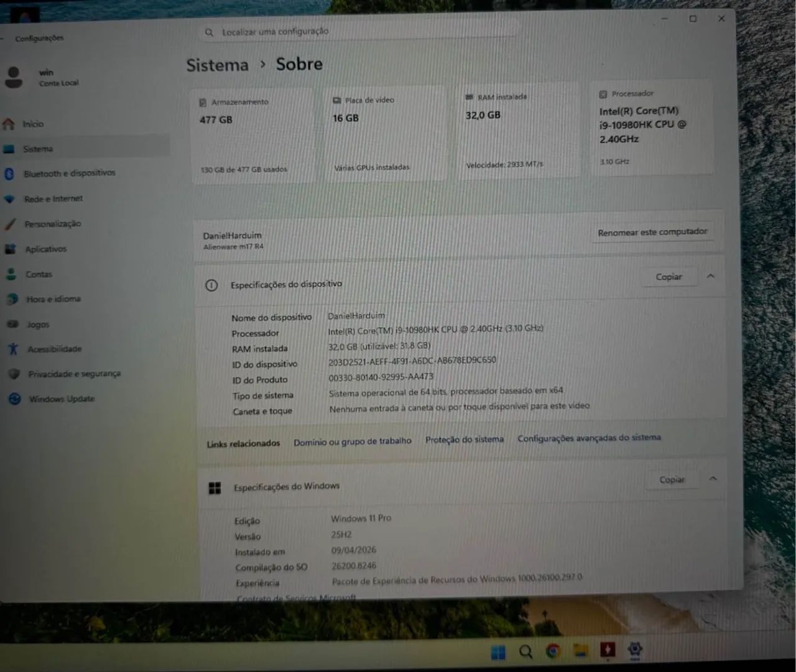Select the Windows 11 Pro edition text

coord(361,518)
